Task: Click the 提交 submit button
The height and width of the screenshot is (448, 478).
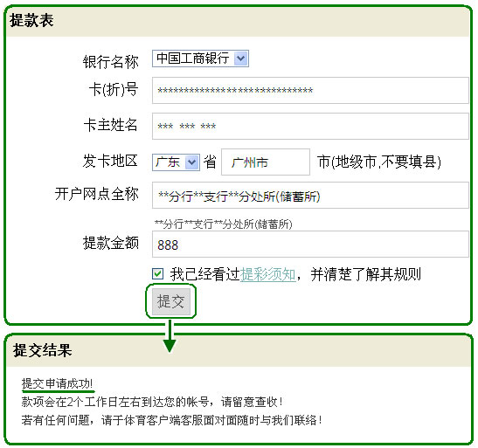Action: (x=171, y=301)
